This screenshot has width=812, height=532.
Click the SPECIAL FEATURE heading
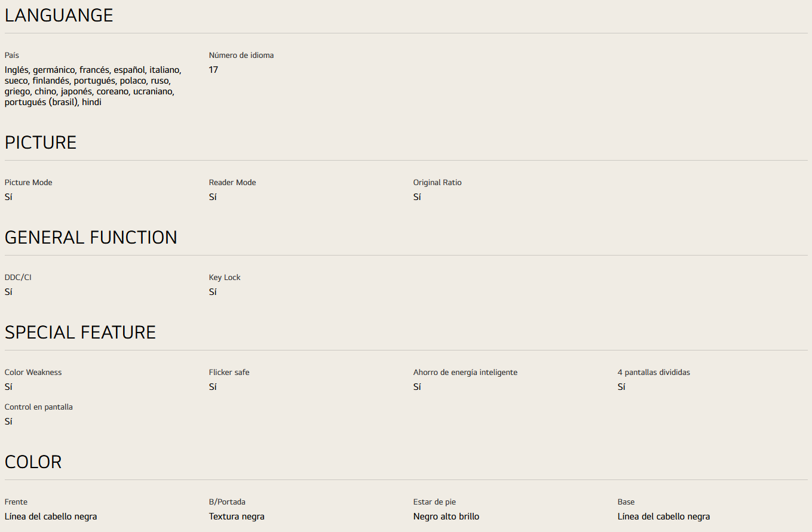click(80, 333)
